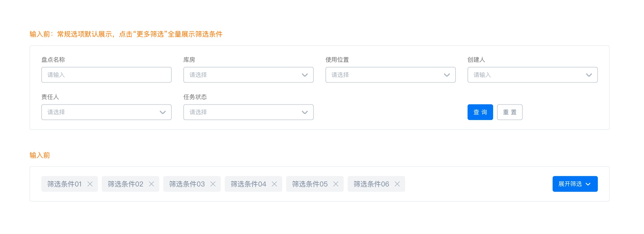This screenshot has height=234, width=644.
Task: Click the chevron arrow in 库房 dropdown
Action: coord(305,75)
